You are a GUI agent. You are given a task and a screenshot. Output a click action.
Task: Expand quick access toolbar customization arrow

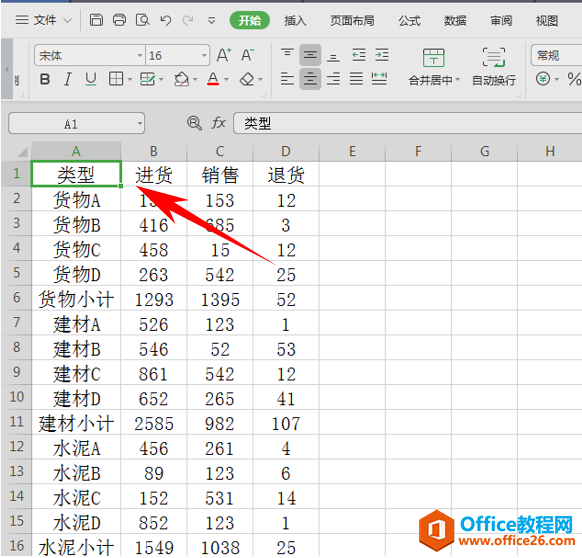[211, 20]
